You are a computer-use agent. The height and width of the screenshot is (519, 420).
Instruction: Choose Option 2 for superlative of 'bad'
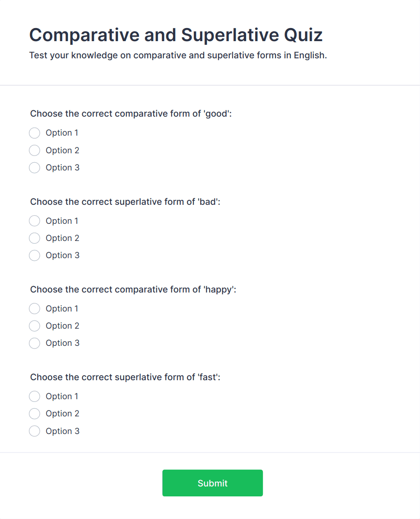(35, 238)
